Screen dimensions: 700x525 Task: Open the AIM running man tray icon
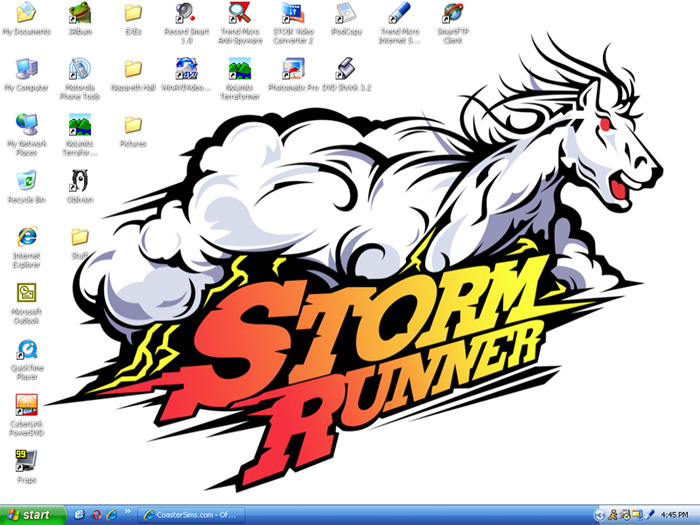613,515
